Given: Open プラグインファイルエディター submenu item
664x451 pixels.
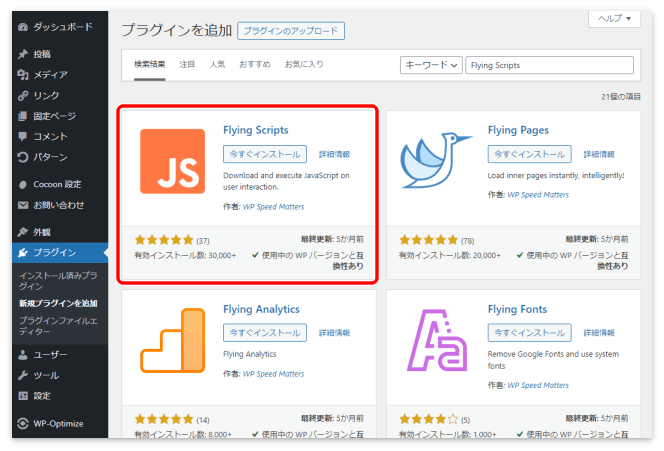Looking at the screenshot, I should click(58, 326).
